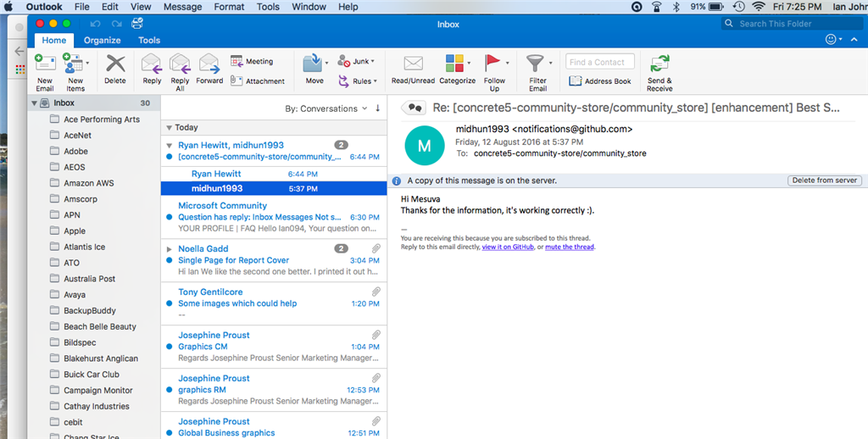Forward message as Attachment
The height and width of the screenshot is (439, 868).
258,81
